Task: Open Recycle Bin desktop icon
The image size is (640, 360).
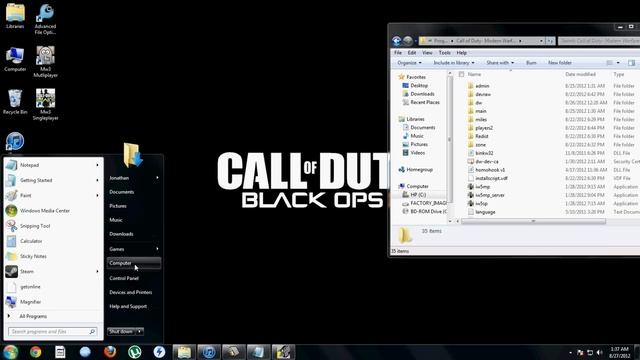Action: pyautogui.click(x=15, y=102)
